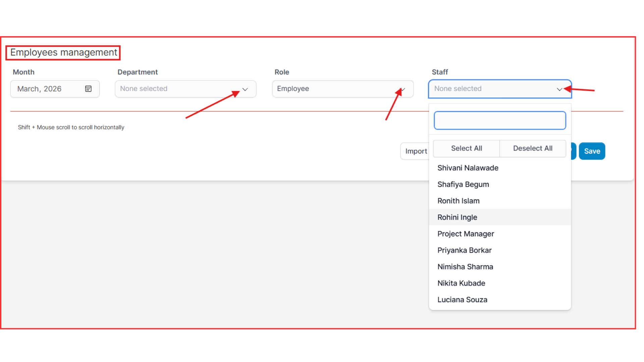Image resolution: width=644 pixels, height=362 pixels.
Task: Click the calendar icon in Month field
Action: (x=88, y=89)
